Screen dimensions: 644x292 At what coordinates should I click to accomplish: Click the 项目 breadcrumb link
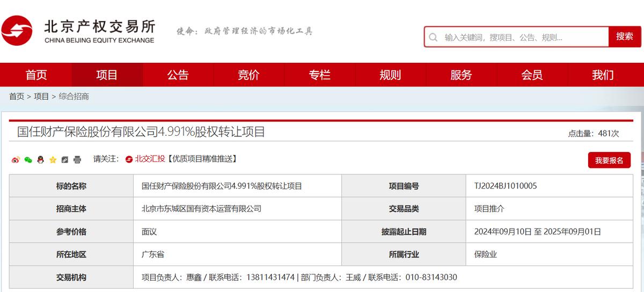[x=41, y=97]
